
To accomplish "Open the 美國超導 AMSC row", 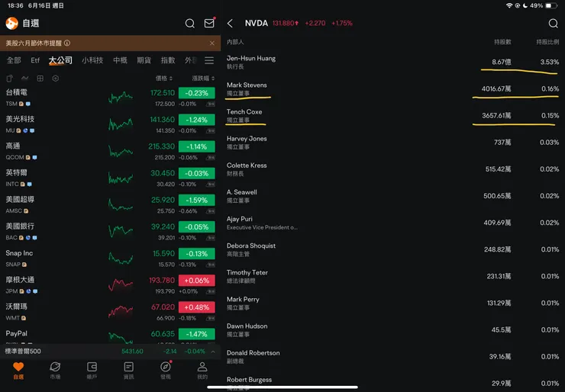I will click(110, 204).
